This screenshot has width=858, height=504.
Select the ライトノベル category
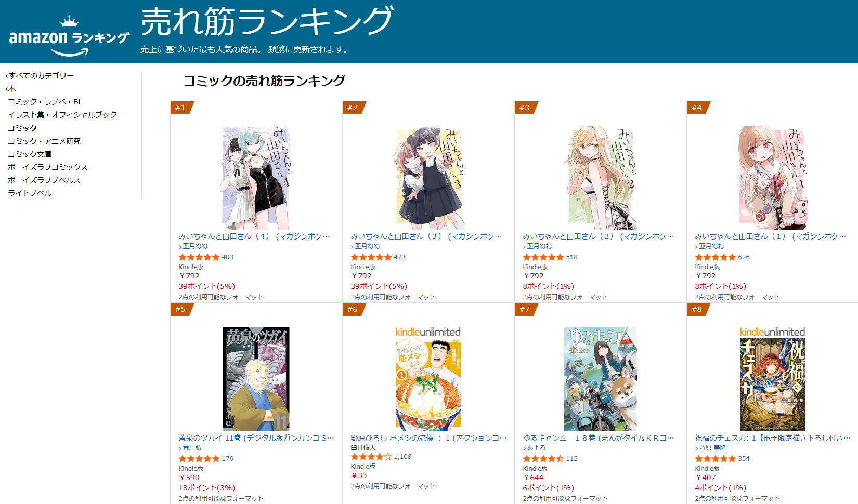pos(30,193)
